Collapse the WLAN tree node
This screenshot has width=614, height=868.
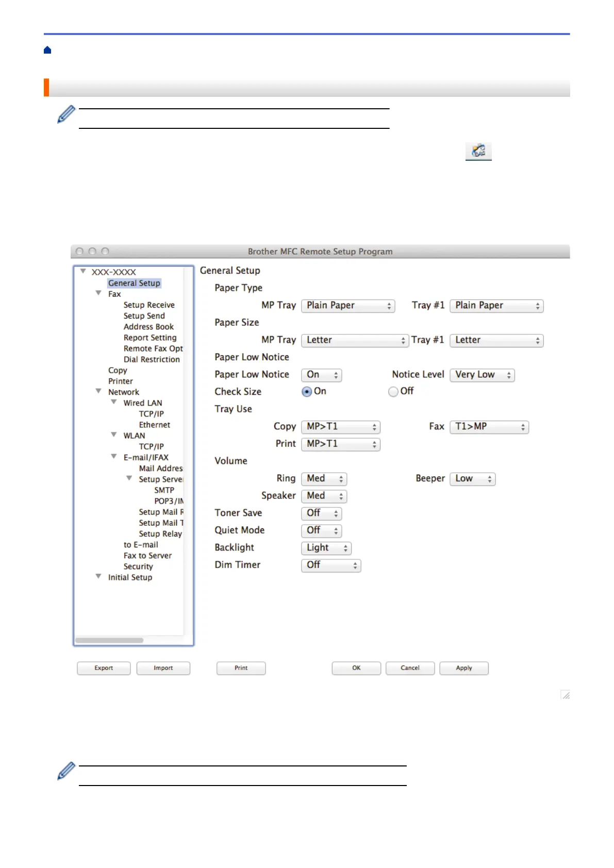point(114,435)
